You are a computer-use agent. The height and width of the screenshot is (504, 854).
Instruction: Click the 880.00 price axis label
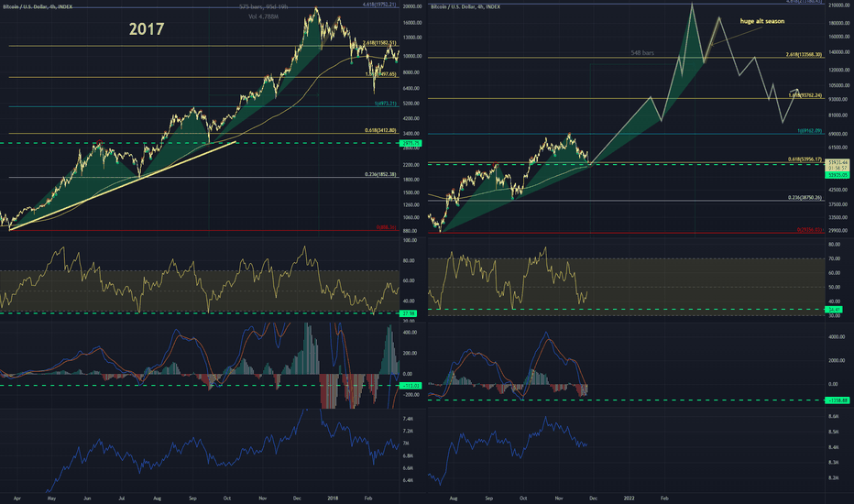point(411,231)
